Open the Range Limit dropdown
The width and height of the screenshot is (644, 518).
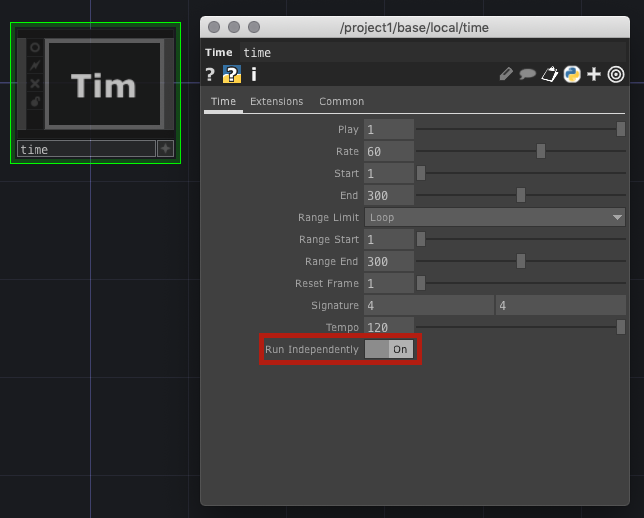click(495, 217)
